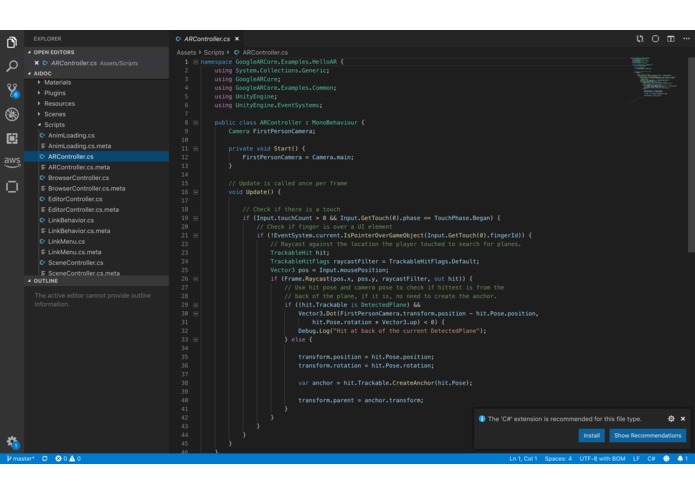This screenshot has height=494, width=695.
Task: Expand the Scenes folder
Action: (x=39, y=114)
